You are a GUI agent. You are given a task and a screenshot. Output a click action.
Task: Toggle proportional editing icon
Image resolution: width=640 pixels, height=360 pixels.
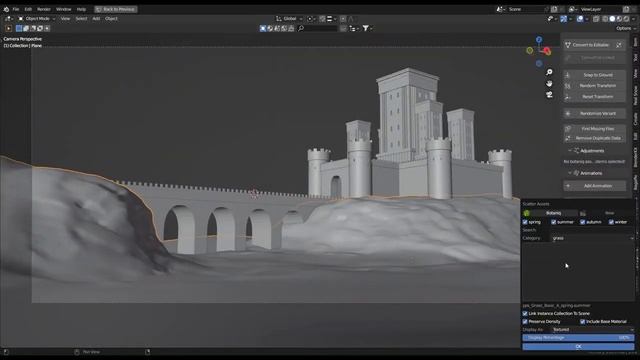(343, 19)
